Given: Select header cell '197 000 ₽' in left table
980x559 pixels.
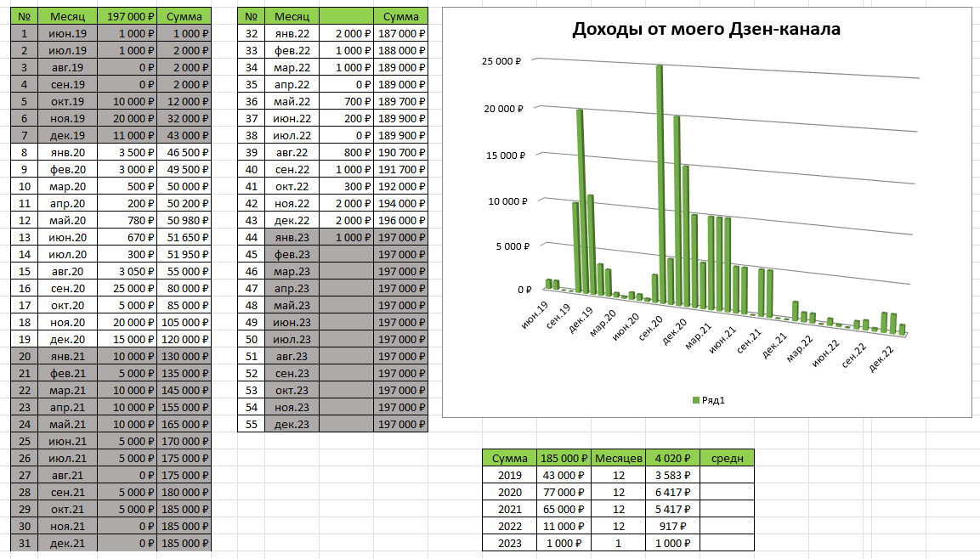Looking at the screenshot, I should coord(127,16).
